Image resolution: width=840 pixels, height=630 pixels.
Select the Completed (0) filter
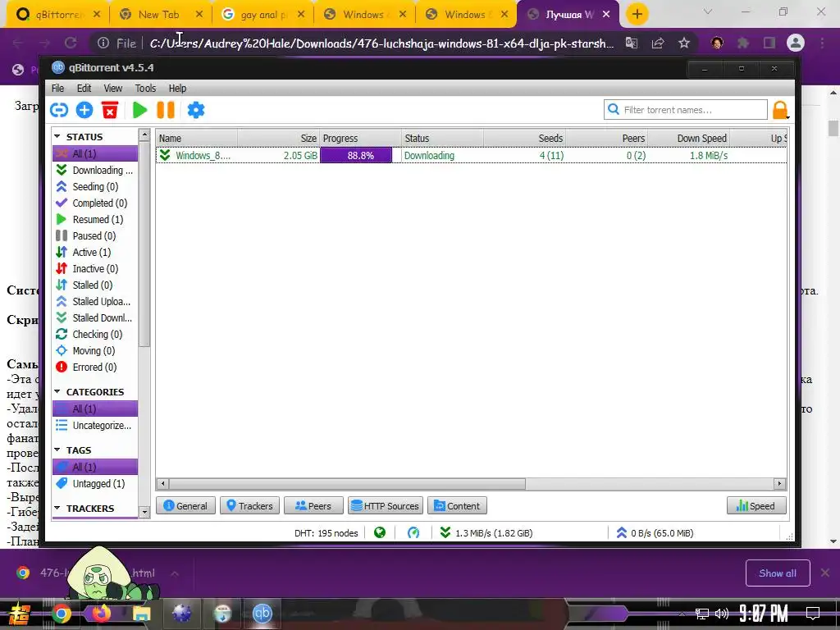click(95, 203)
